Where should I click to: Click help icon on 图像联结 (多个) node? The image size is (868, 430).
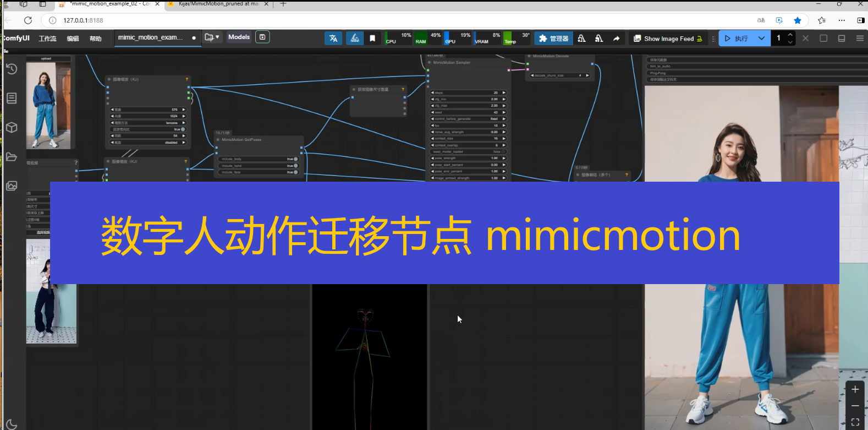pos(627,175)
